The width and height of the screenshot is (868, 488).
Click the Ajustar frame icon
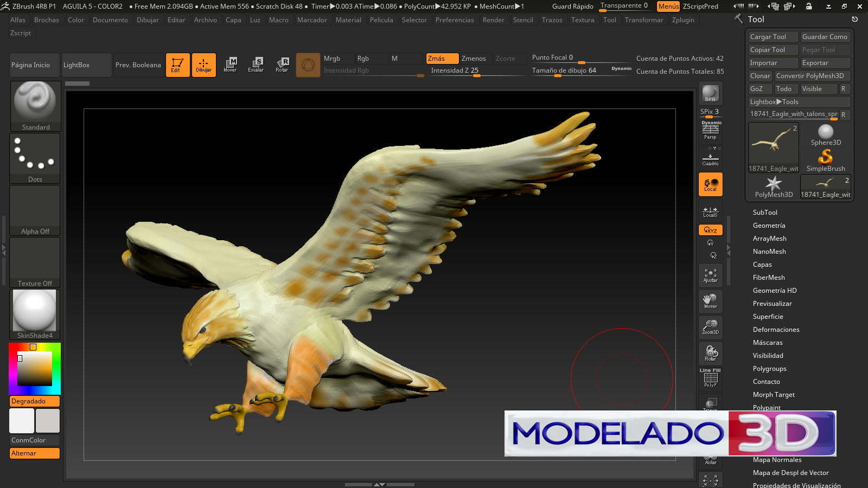coord(711,275)
